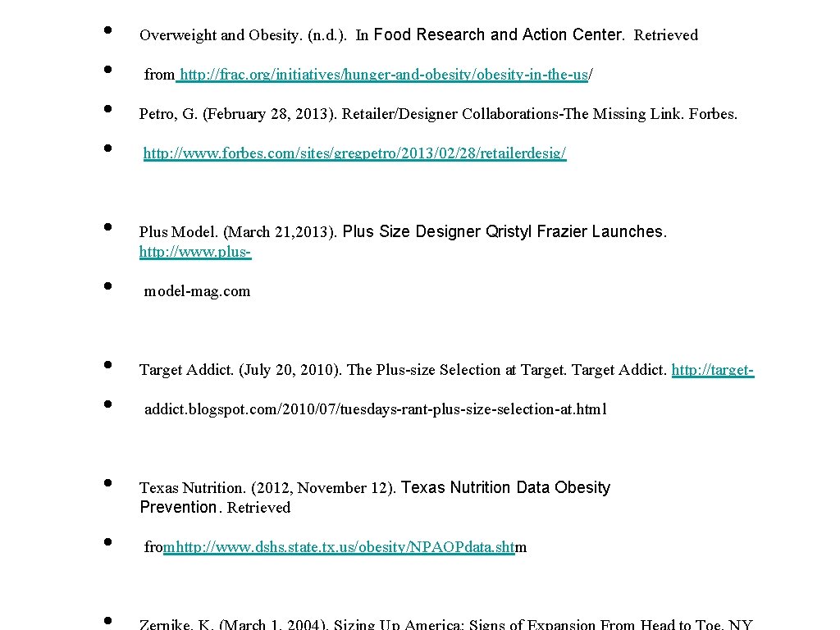840x630 pixels.
Task: Click 'Texas Nutrition Data Obesity' title text
Action: (505, 487)
